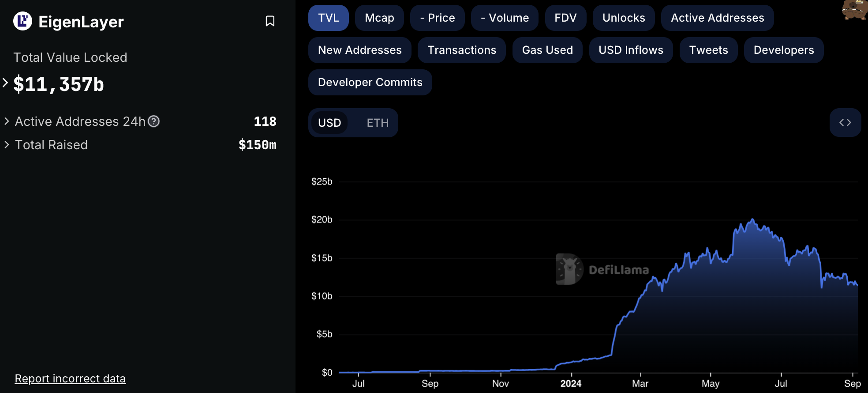Image resolution: width=868 pixels, height=393 pixels.
Task: Click the avatar image in the top corner
Action: pyautogui.click(x=855, y=10)
